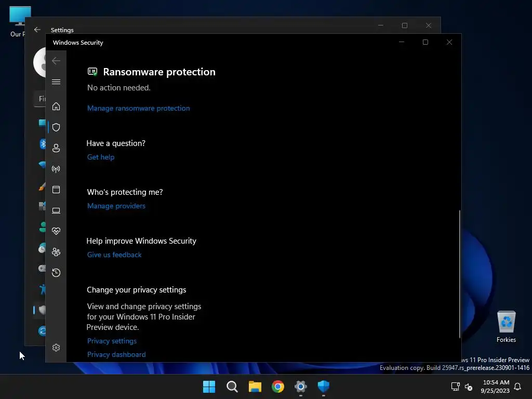This screenshot has height=399, width=532.
Task: Click the 'No action needed.' status text
Action: (119, 88)
